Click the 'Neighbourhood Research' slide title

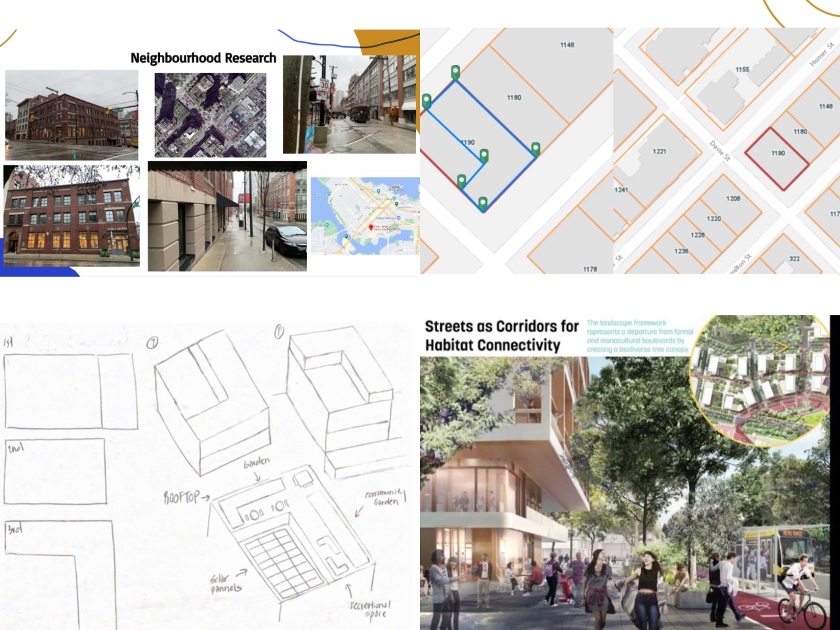click(203, 58)
